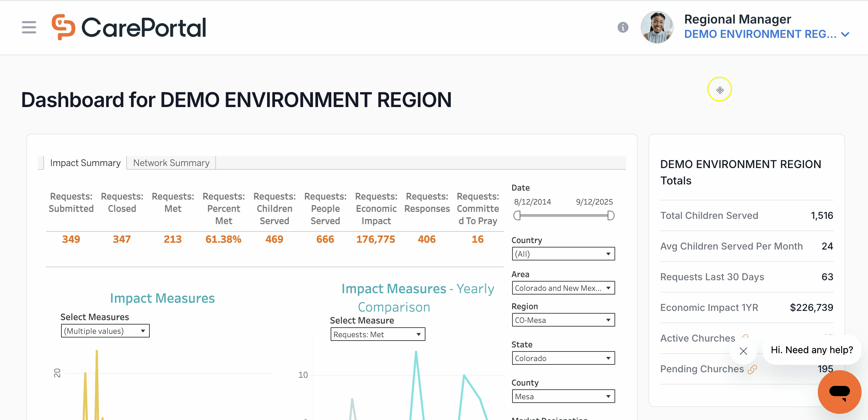Open the hamburger navigation menu
Screen dimensions: 868x420
[29, 27]
